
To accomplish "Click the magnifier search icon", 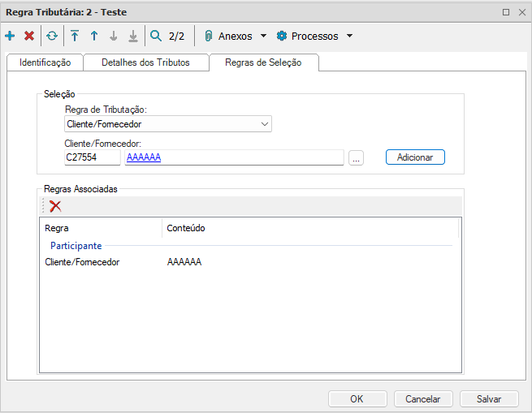I will tap(156, 36).
